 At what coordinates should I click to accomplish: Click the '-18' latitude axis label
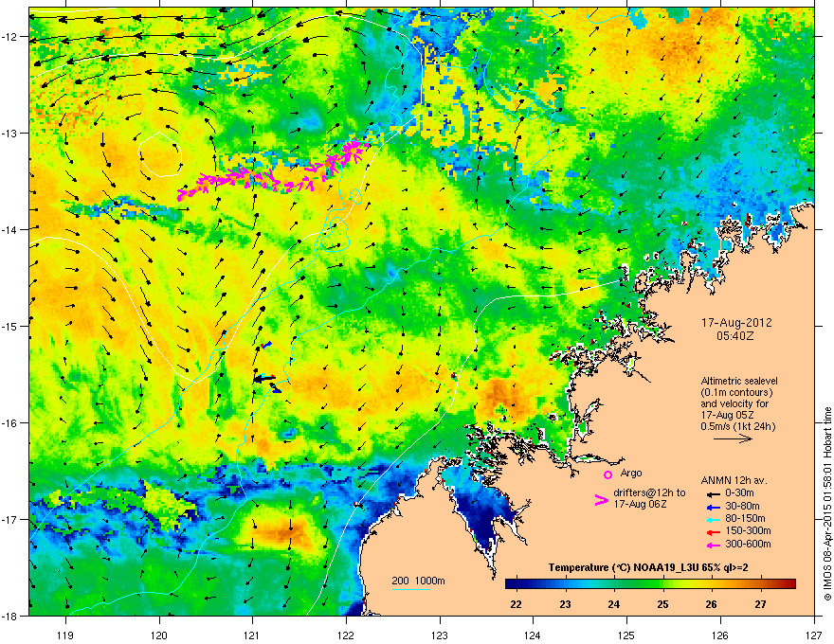[x=9, y=616]
